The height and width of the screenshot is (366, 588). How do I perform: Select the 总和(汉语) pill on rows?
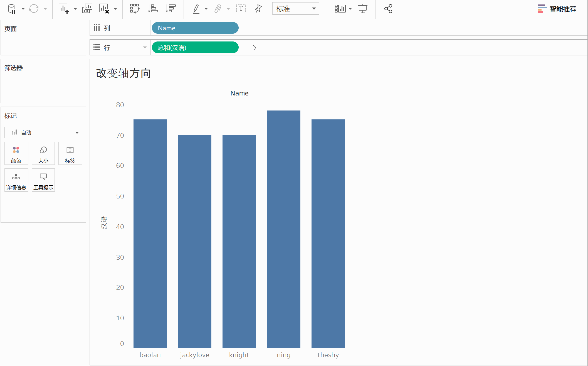point(195,48)
